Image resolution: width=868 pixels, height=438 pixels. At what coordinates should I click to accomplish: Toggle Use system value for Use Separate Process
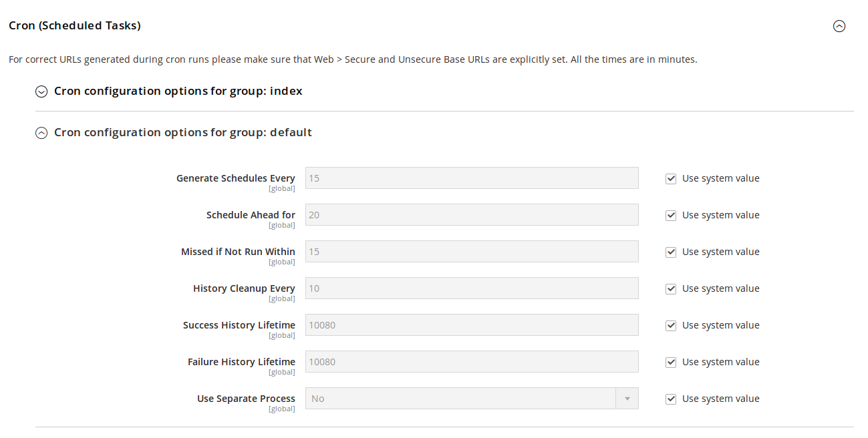pos(671,399)
